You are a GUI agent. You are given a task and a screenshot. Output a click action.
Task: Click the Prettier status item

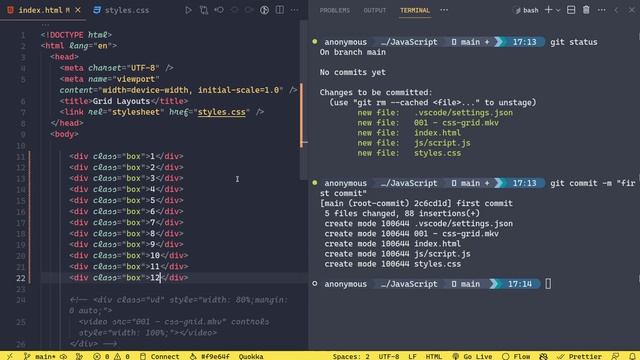(580, 356)
